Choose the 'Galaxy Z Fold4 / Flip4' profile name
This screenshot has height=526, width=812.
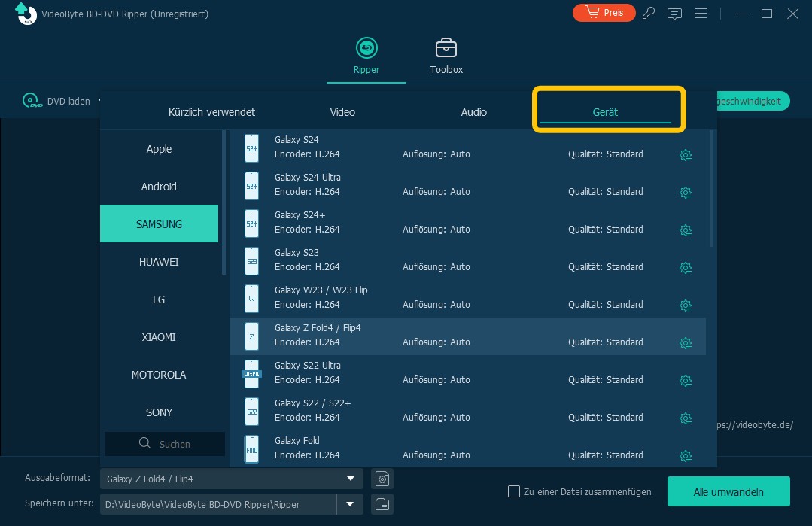point(318,327)
